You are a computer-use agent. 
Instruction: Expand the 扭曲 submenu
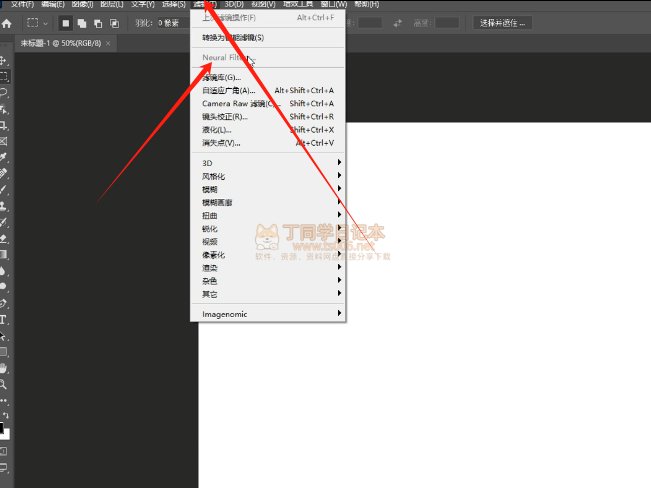(x=268, y=215)
